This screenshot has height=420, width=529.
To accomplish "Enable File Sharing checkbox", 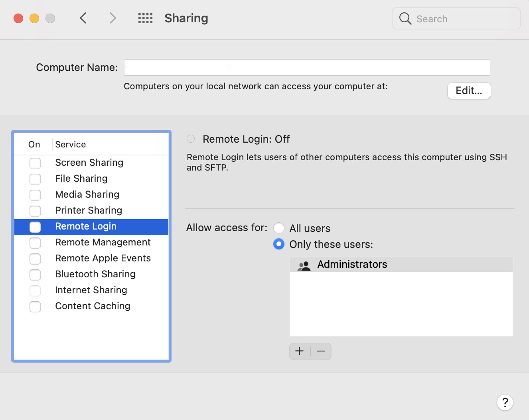I will 35,179.
